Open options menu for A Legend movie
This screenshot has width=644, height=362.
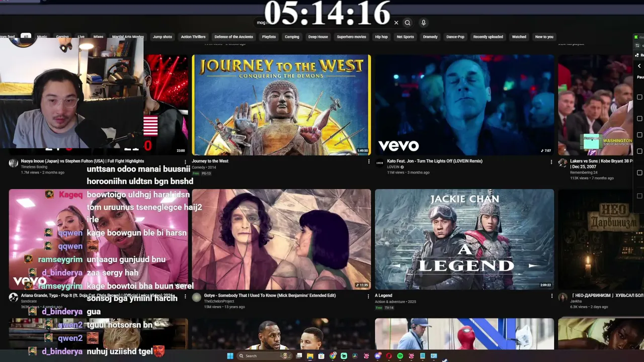pyautogui.click(x=551, y=296)
